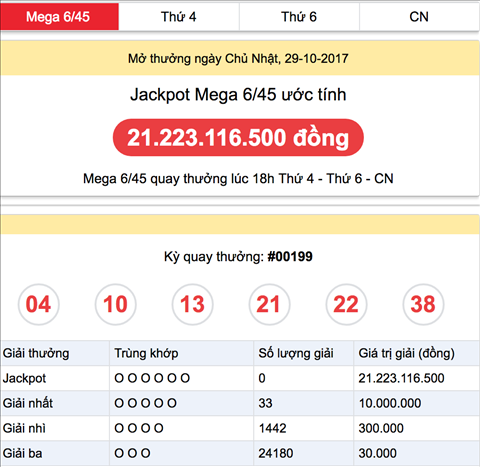The image size is (480, 467).
Task: Click the Giải nhì winner count 1442
Action: coord(272,428)
